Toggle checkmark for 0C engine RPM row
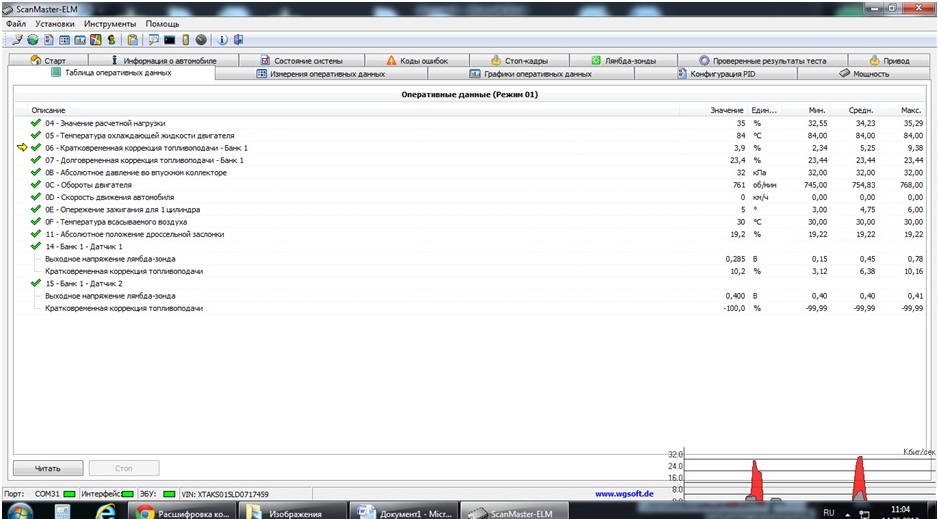Screen dimensions: 938x519 coord(36,185)
